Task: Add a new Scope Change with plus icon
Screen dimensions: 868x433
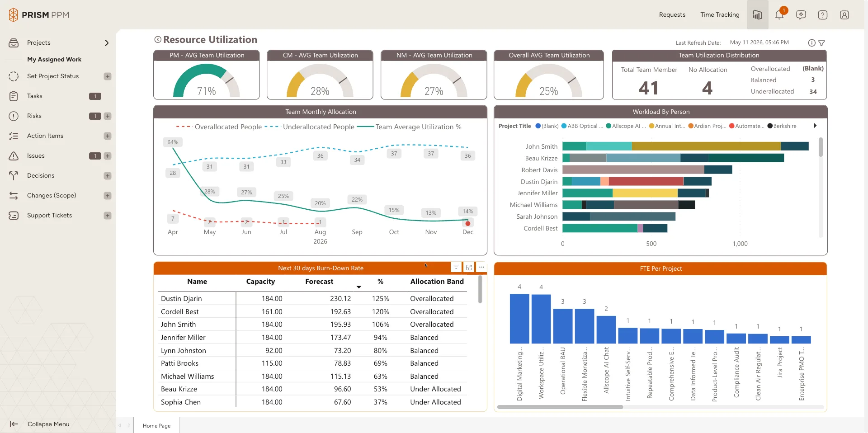Action: coord(108,196)
